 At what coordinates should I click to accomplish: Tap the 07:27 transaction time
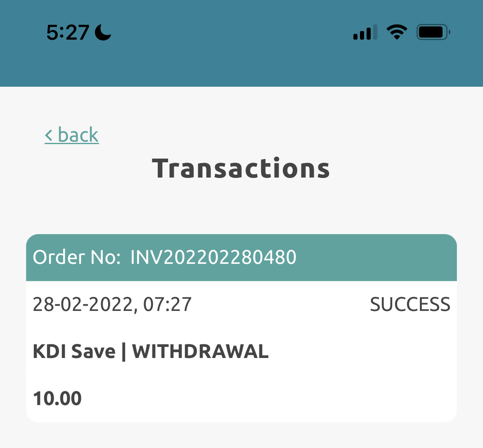click(x=168, y=304)
